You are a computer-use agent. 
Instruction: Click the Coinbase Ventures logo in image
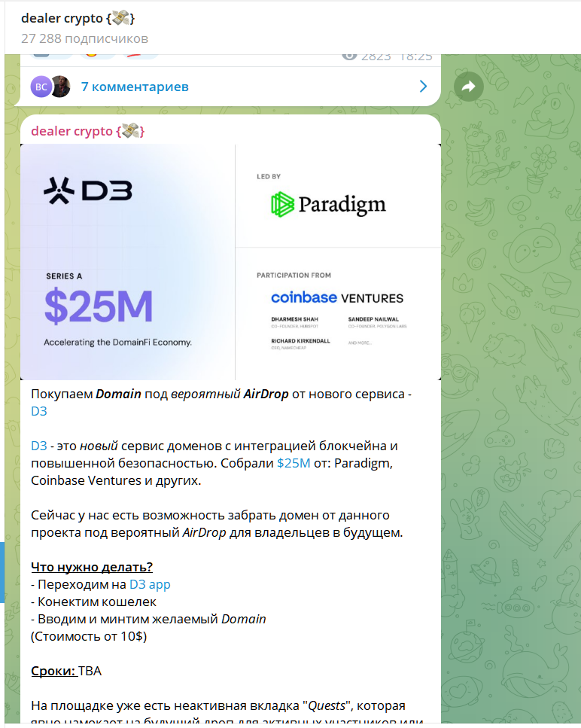tap(337, 297)
